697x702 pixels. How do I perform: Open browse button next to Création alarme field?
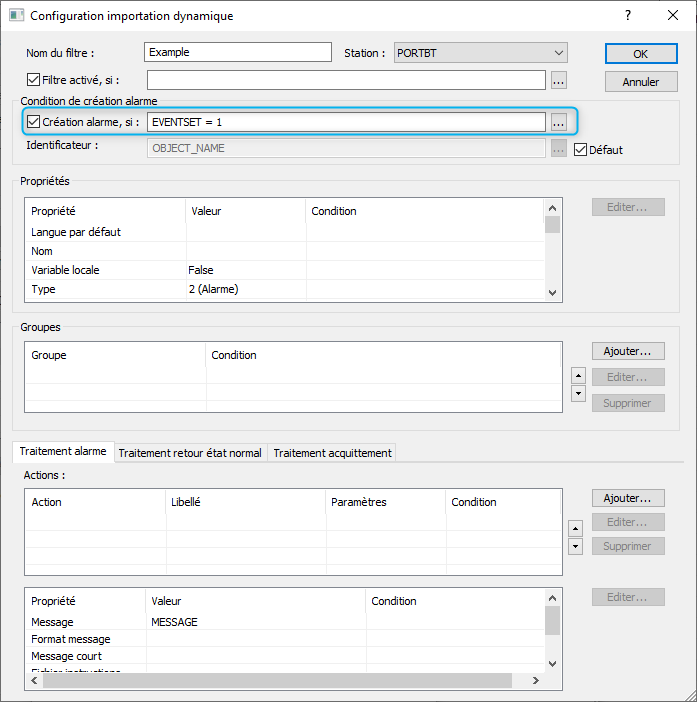click(559, 122)
